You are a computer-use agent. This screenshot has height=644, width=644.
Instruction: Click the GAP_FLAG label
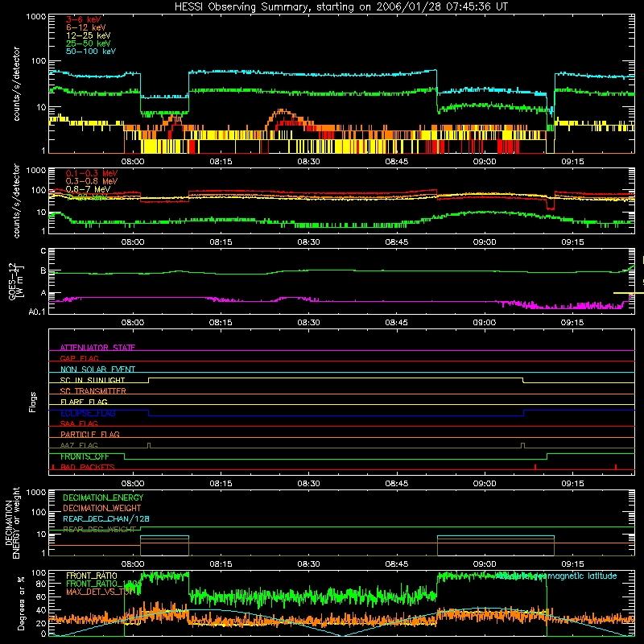[79, 358]
